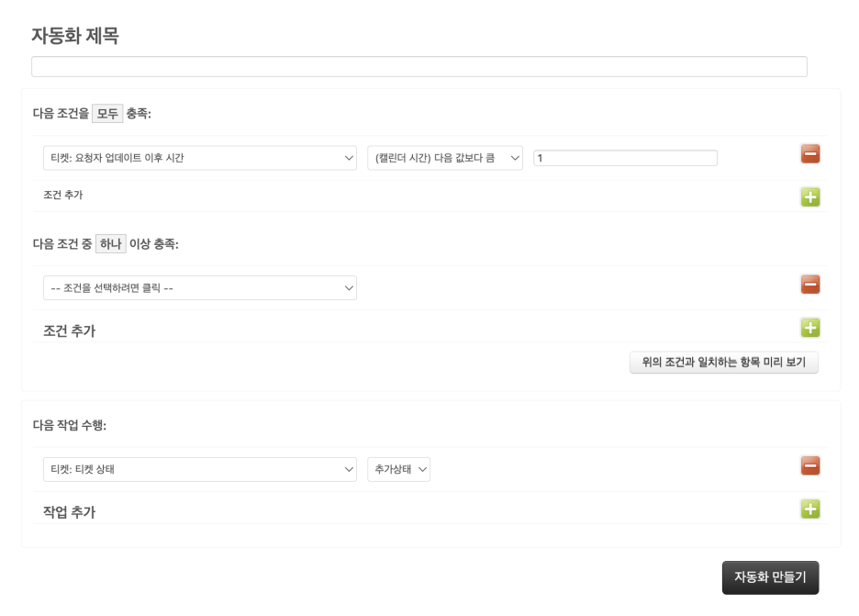Click the 작업 추가 text
The width and height of the screenshot is (859, 616).
click(70, 512)
